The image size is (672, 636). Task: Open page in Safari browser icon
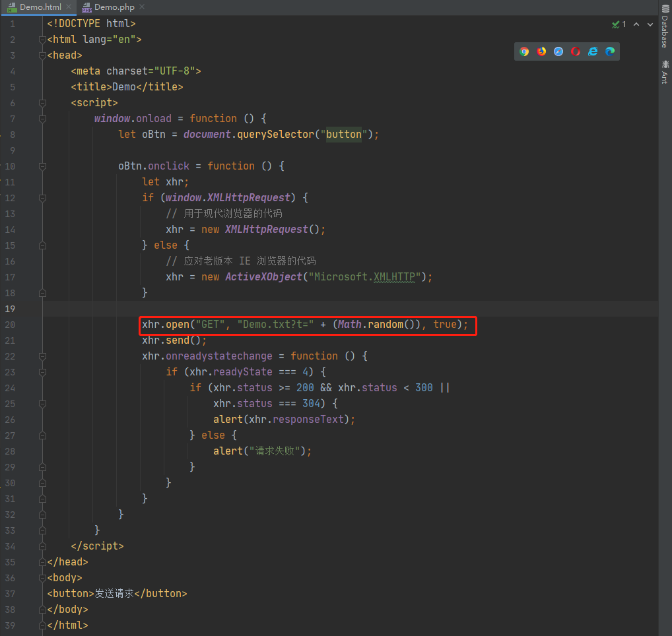tap(558, 52)
